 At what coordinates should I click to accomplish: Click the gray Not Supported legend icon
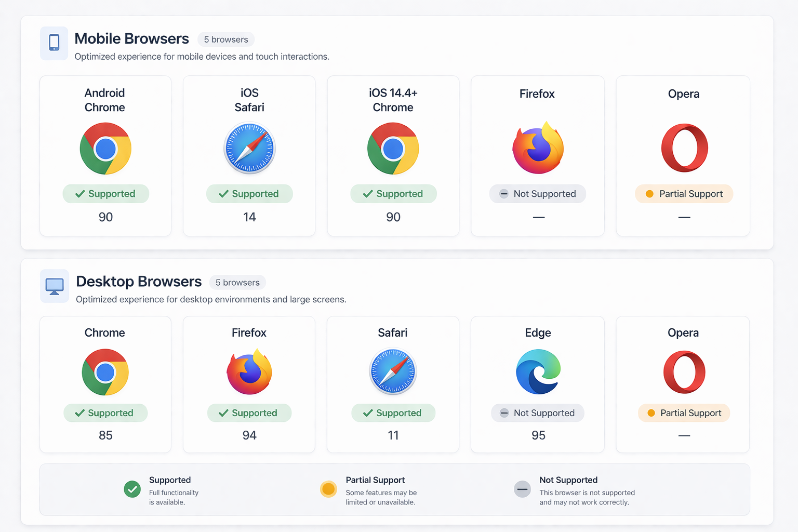click(x=522, y=489)
